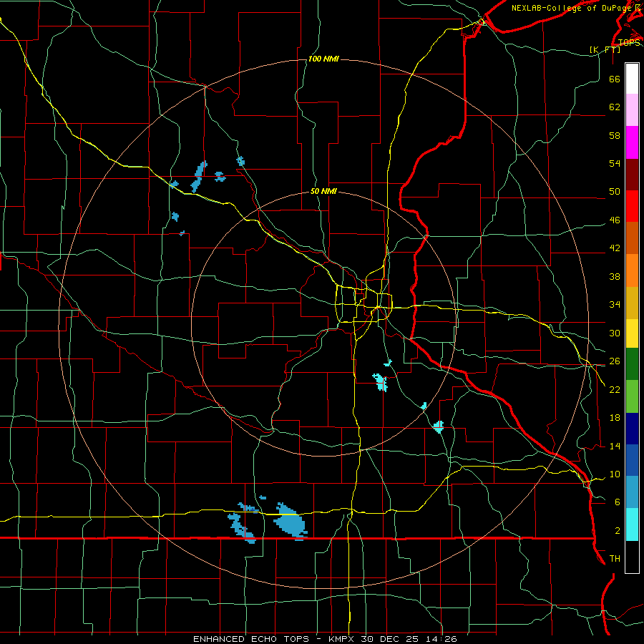Click the legend value 38

pos(615,277)
